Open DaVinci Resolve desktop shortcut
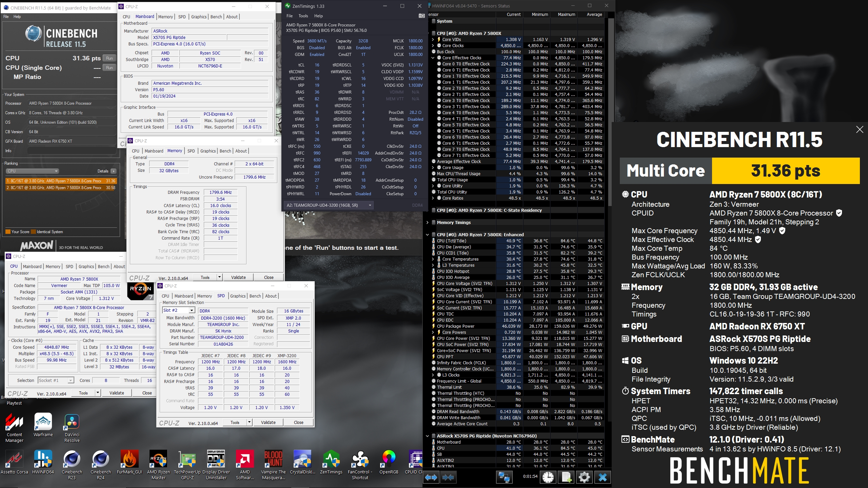This screenshot has height=488, width=868. click(x=72, y=428)
